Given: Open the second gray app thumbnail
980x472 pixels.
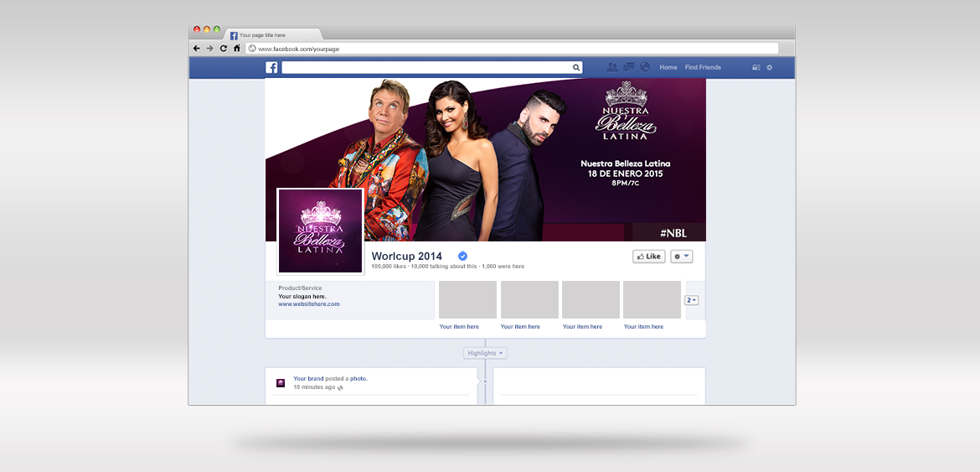Looking at the screenshot, I should [529, 299].
